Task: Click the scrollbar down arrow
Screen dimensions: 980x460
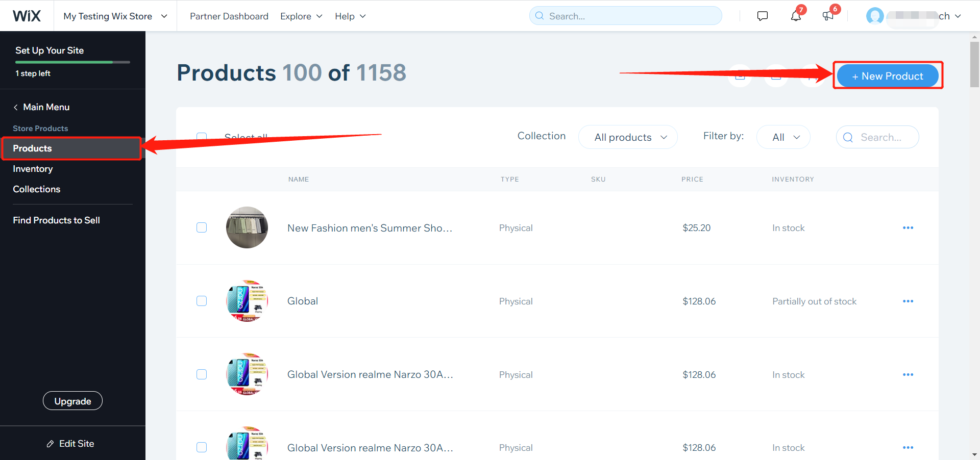Action: coord(974,454)
